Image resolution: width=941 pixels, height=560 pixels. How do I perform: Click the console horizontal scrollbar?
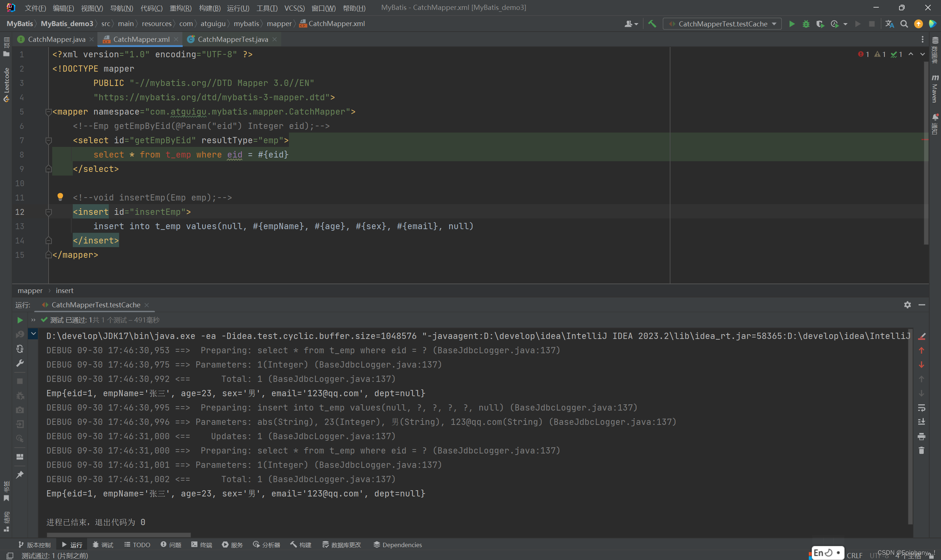119,535
